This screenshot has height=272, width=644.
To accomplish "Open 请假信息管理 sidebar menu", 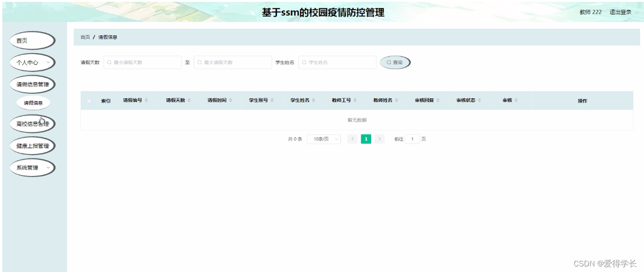I will (32, 84).
